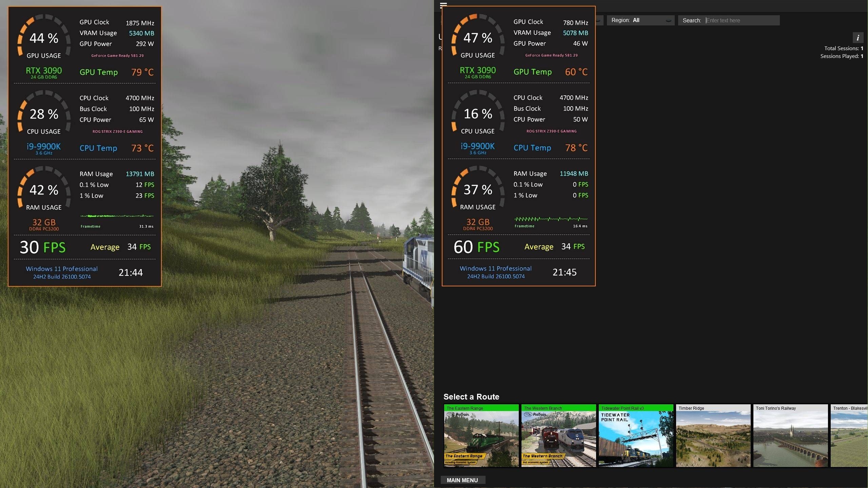Click the 21:45 clock readout
The image size is (868, 488).
(x=565, y=272)
